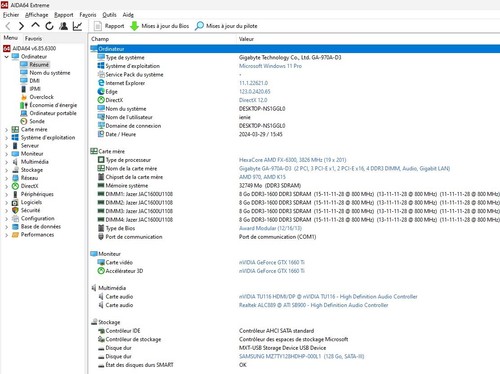This screenshot has height=374, width=500.
Task: Open the Overclock flame icon item
Action: 24,97
